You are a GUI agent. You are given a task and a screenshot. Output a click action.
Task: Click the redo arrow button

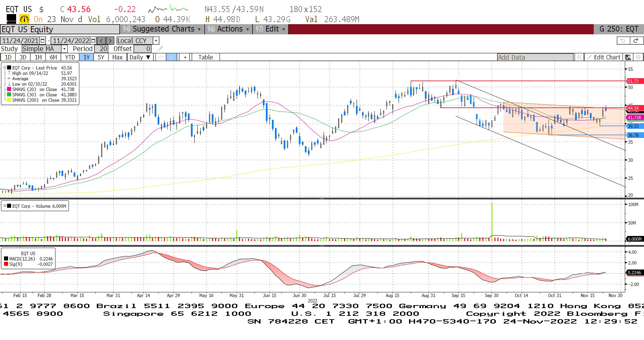coord(636,41)
